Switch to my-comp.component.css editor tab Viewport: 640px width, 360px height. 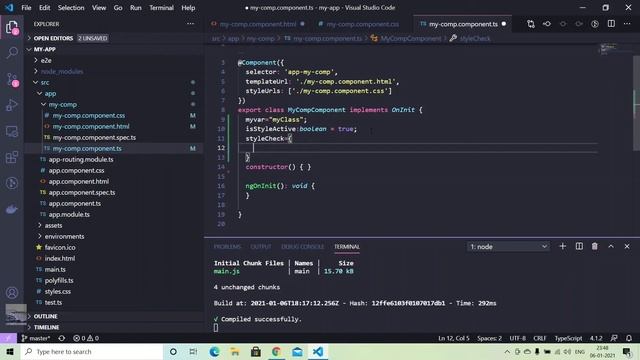(362, 24)
